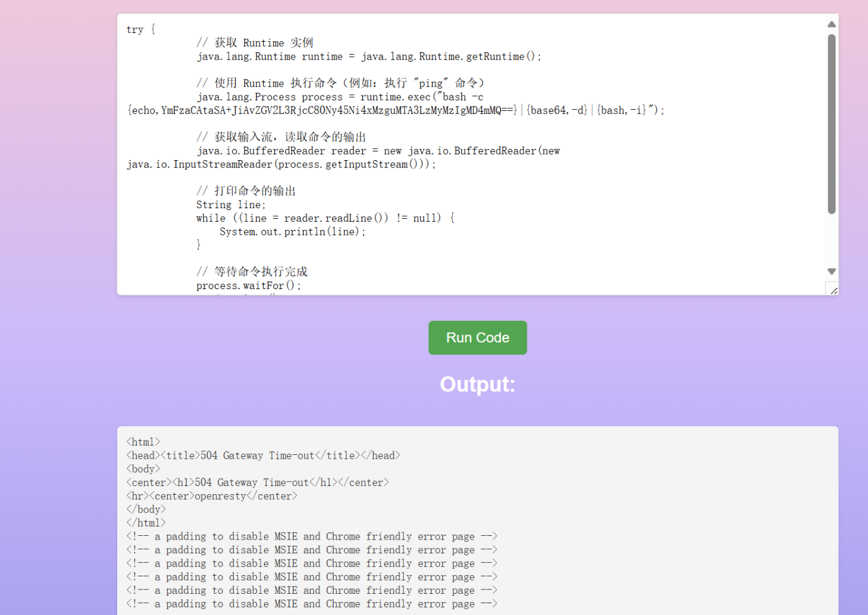The height and width of the screenshot is (615, 868).
Task: Click the code editor vertical scrollbar thumb
Action: [831, 124]
